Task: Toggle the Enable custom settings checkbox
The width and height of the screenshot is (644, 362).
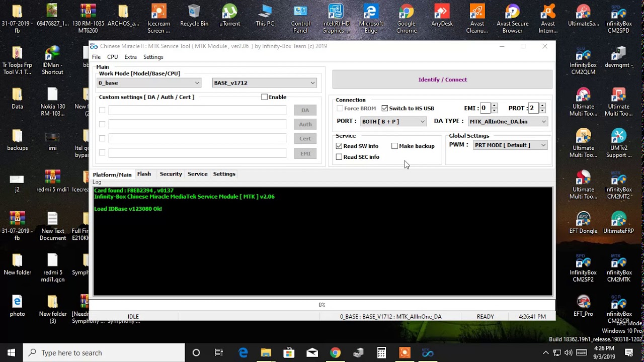Action: pyautogui.click(x=264, y=97)
